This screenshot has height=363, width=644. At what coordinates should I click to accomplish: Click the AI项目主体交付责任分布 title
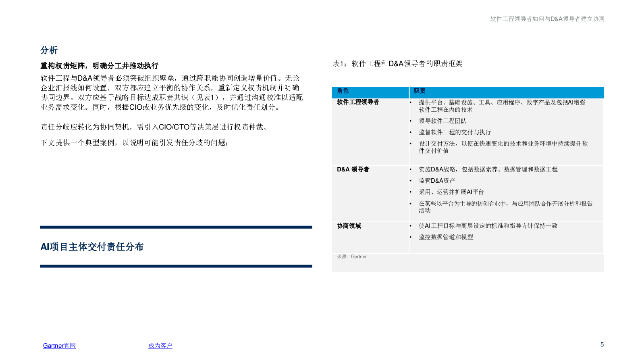[92, 247]
